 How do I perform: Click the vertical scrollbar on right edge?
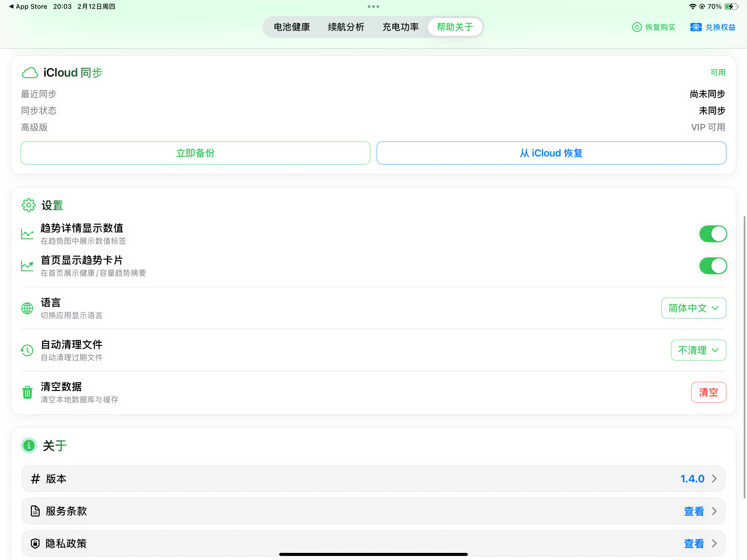pyautogui.click(x=744, y=357)
